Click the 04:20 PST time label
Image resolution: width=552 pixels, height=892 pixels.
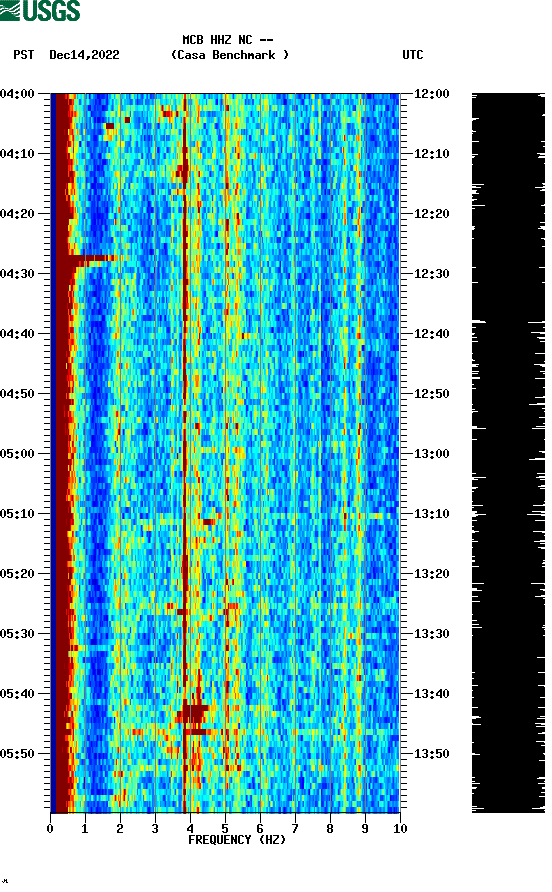tap(17, 214)
